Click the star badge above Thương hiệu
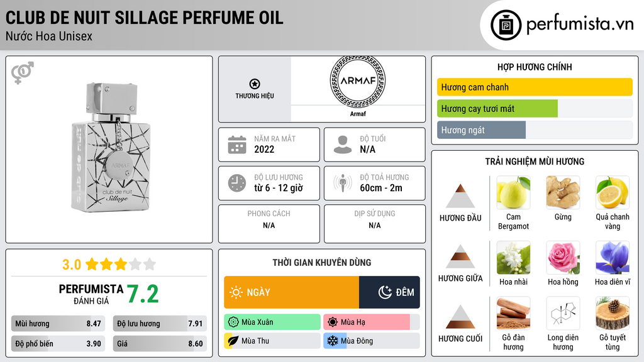Viewport: 644px width, 362px height. [x=254, y=84]
